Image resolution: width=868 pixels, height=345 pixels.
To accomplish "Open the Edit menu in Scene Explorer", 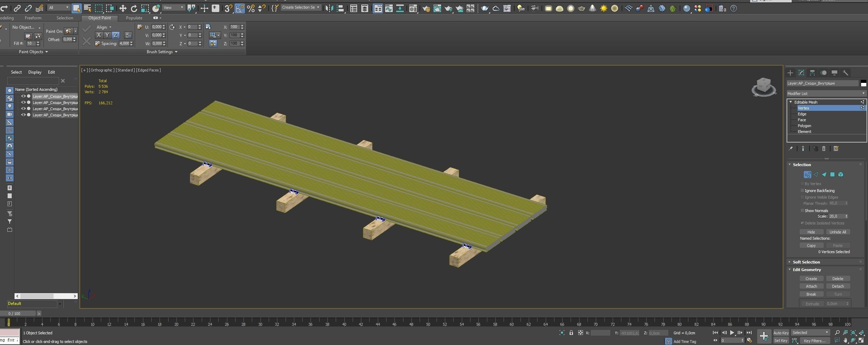I will [51, 72].
